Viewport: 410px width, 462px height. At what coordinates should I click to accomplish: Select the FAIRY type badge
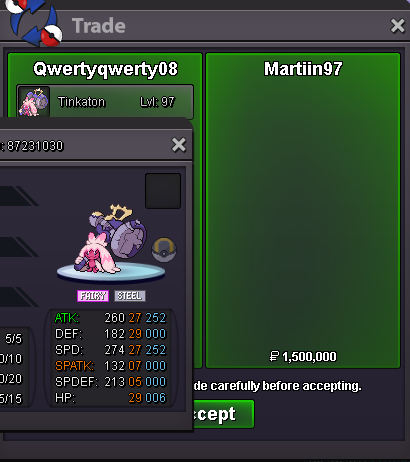(x=93, y=296)
